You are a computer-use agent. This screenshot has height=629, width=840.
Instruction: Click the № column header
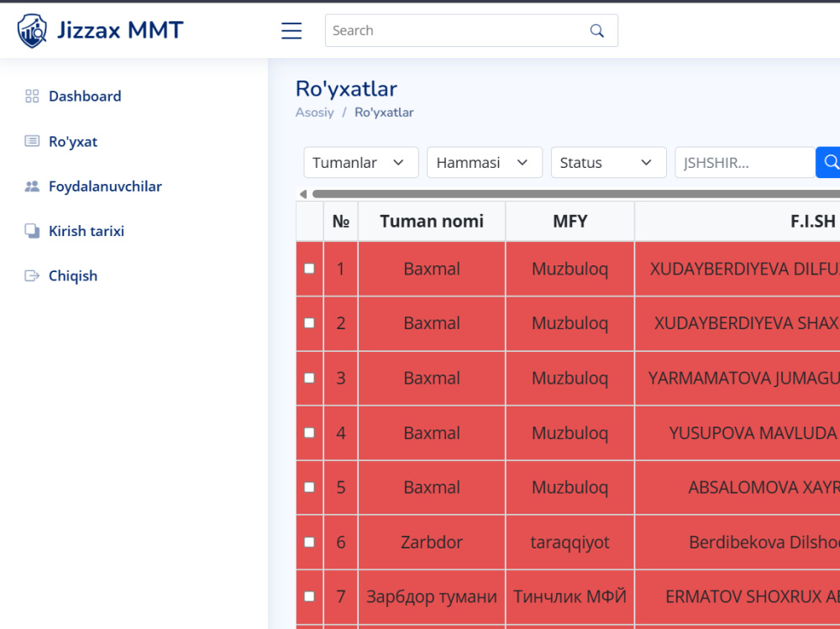click(341, 221)
